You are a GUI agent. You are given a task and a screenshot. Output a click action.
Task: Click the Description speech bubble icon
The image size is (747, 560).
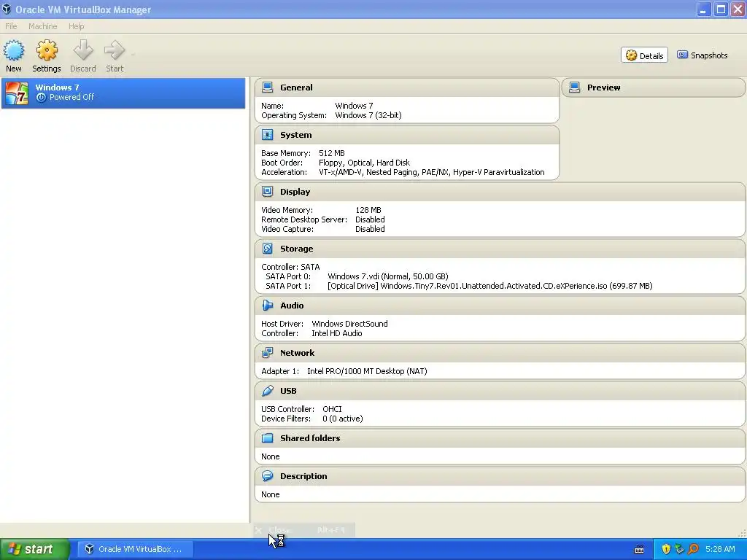point(267,475)
